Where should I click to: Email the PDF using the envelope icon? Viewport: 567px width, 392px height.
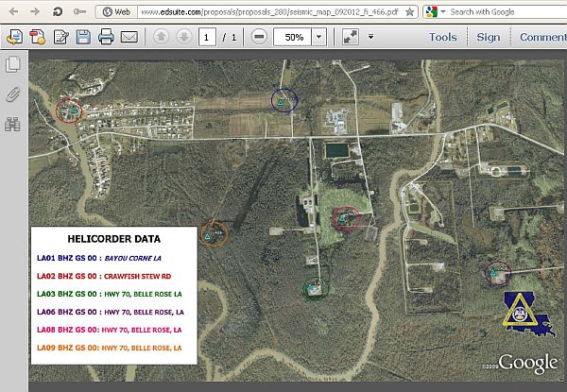[129, 38]
